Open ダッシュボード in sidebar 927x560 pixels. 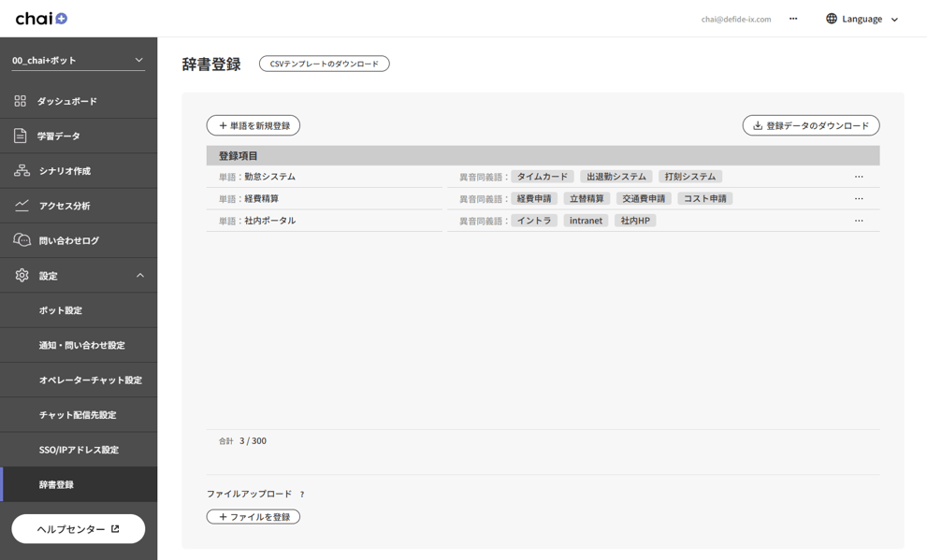(79, 101)
